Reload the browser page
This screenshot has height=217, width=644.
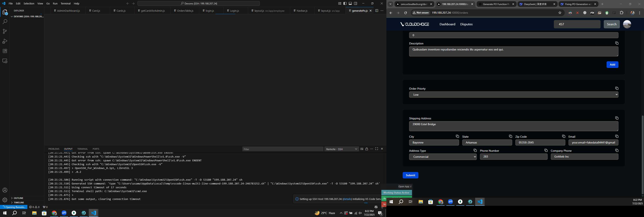pos(405,13)
